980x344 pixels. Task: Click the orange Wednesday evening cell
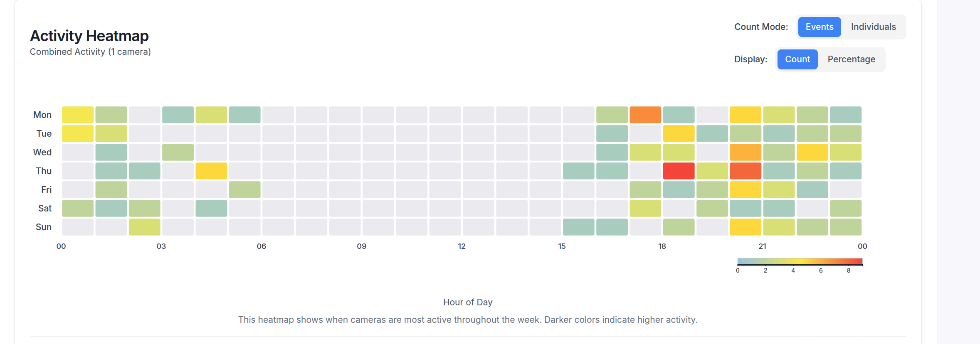click(746, 152)
